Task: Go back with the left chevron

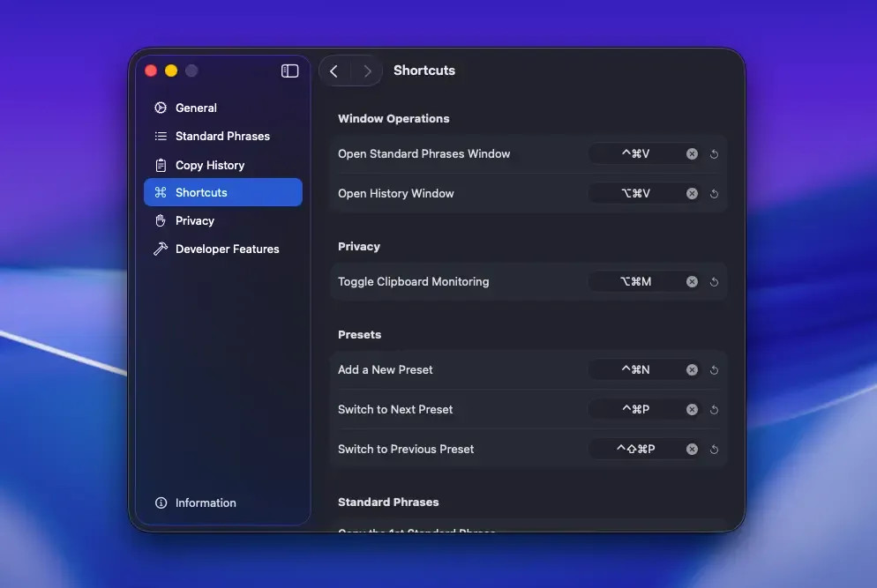Action: 334,71
